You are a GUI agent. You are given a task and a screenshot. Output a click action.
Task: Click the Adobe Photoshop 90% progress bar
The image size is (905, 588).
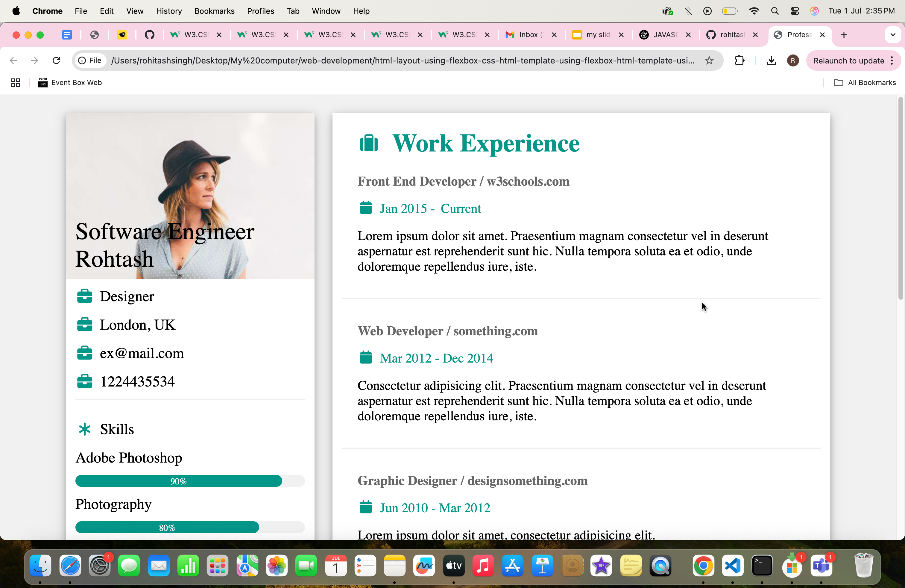click(x=179, y=481)
